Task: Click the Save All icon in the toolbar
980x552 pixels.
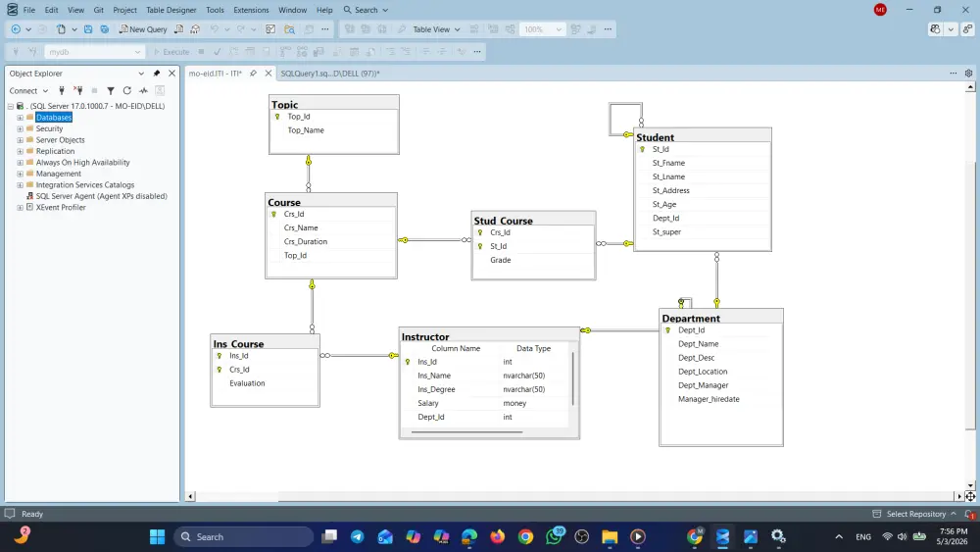Action: point(105,29)
